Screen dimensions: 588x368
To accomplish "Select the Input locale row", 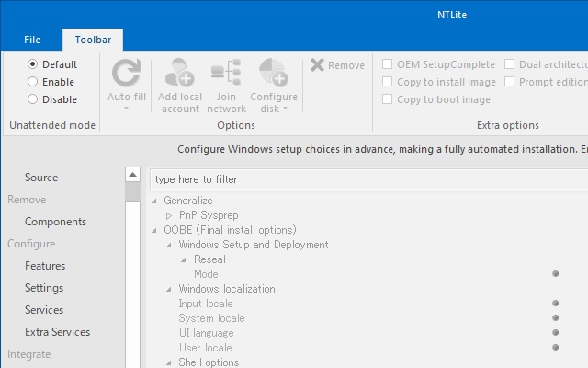I will (x=206, y=304).
